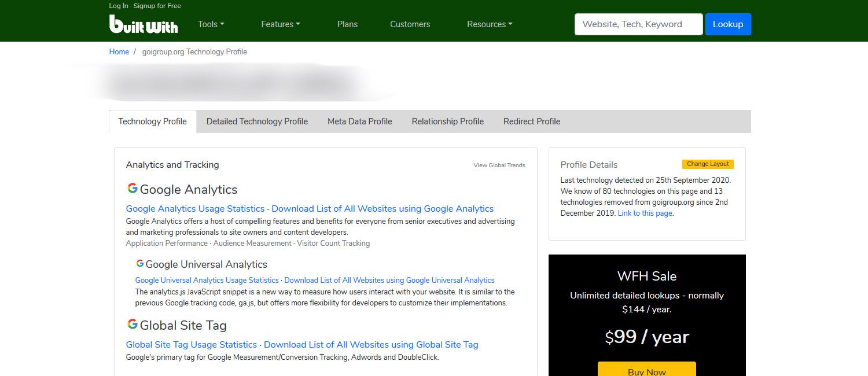Click the Home breadcrumb link
The image size is (868, 376).
pos(119,51)
